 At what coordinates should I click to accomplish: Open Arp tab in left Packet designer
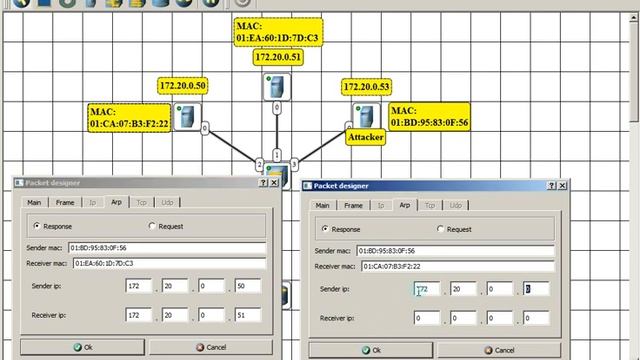click(x=116, y=202)
